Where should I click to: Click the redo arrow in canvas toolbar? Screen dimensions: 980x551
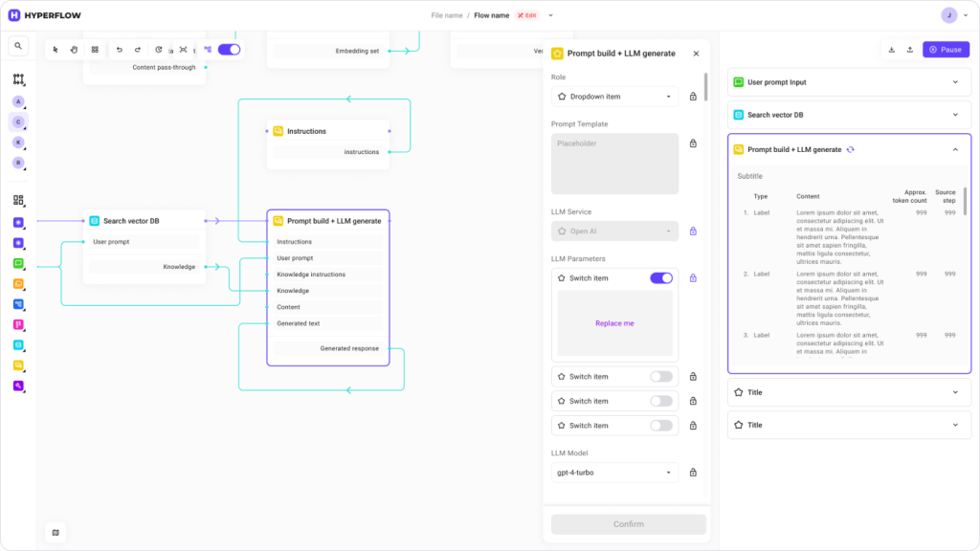tap(138, 49)
